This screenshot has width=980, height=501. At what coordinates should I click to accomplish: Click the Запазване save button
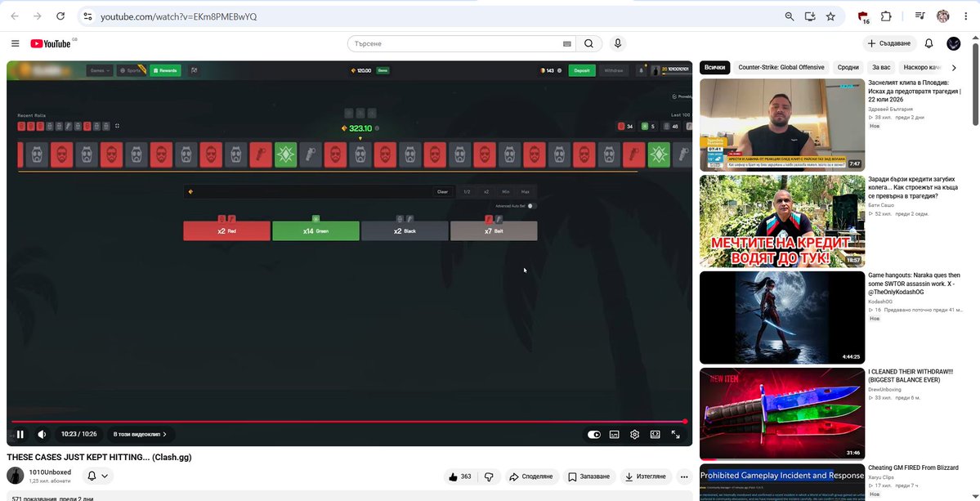[x=588, y=476]
